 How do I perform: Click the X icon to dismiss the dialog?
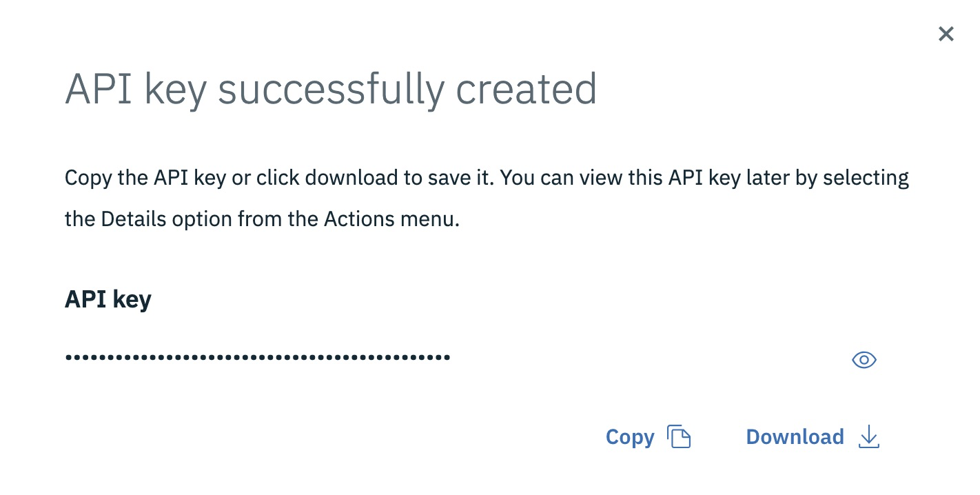[x=946, y=34]
